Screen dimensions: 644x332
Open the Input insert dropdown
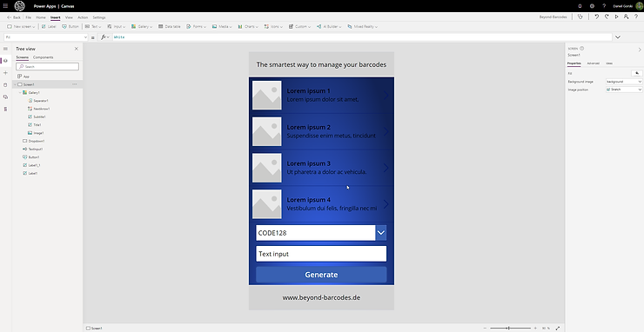click(x=117, y=26)
